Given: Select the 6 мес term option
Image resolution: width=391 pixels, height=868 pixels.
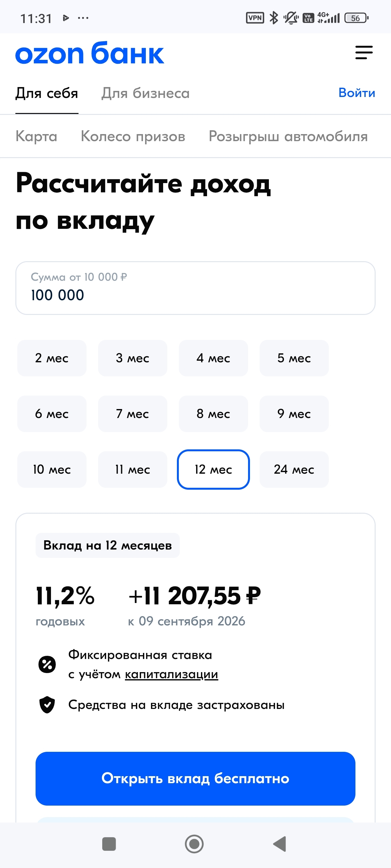Looking at the screenshot, I should click(x=52, y=414).
